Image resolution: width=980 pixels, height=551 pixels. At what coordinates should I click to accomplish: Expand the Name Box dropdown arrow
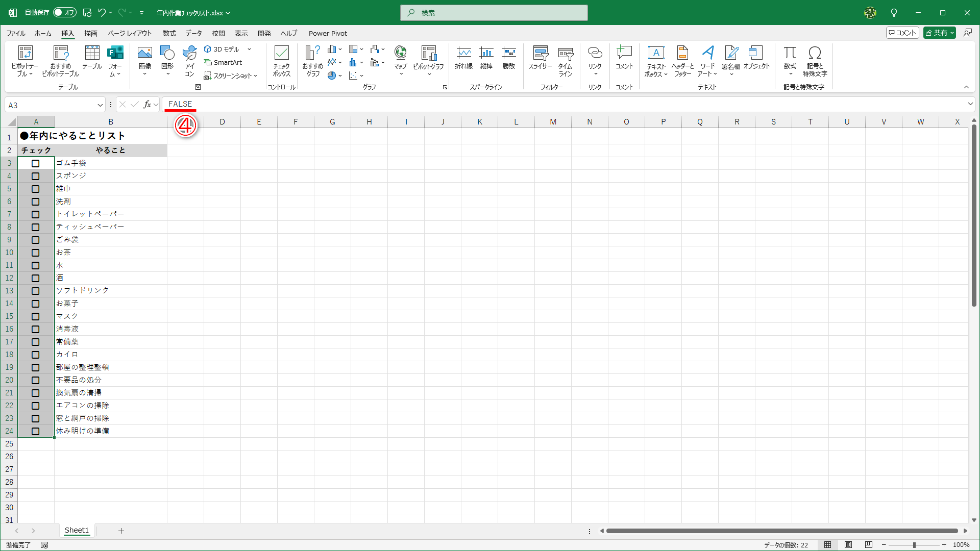(x=100, y=105)
